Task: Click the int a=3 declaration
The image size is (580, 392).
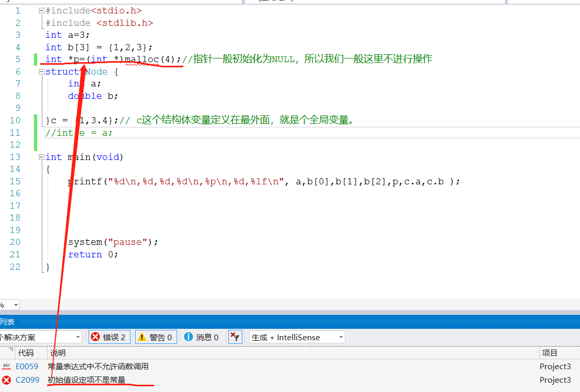Action: tap(68, 35)
